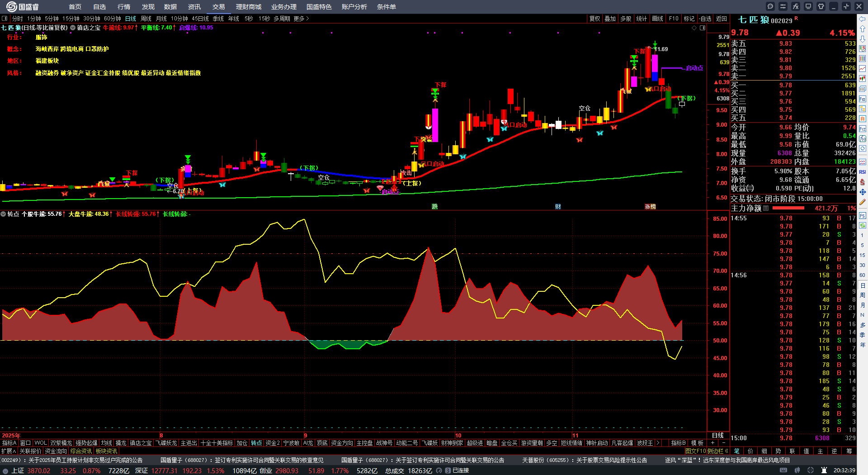This screenshot has height=475, width=868.
Task: Click the 天普股份 risk announcement headline
Action: [x=585, y=460]
